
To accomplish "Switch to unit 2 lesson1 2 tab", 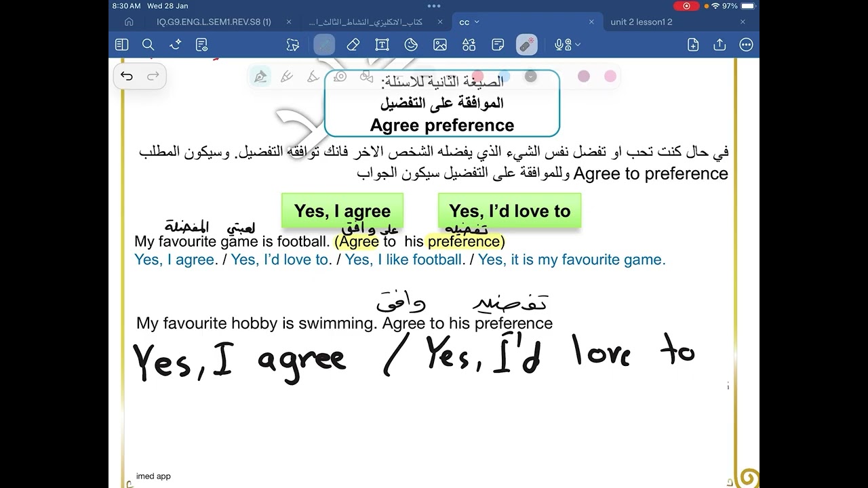I will (642, 22).
